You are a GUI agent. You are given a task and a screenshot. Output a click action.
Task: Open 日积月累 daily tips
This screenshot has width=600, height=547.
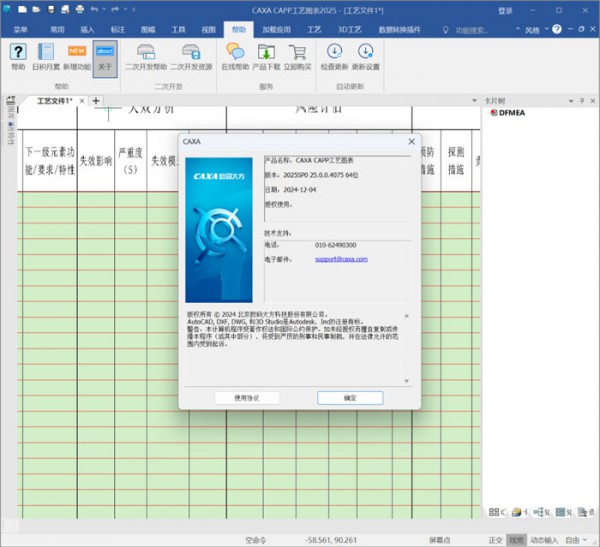[x=46, y=57]
